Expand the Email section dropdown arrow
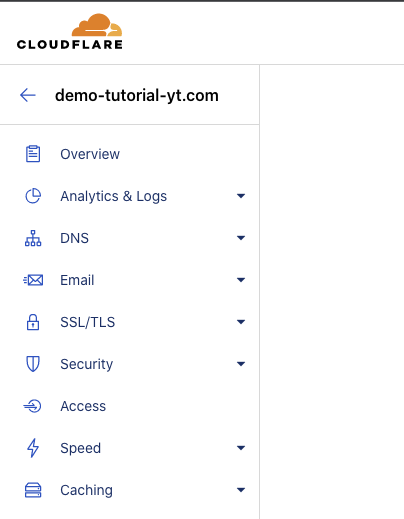 [x=241, y=280]
